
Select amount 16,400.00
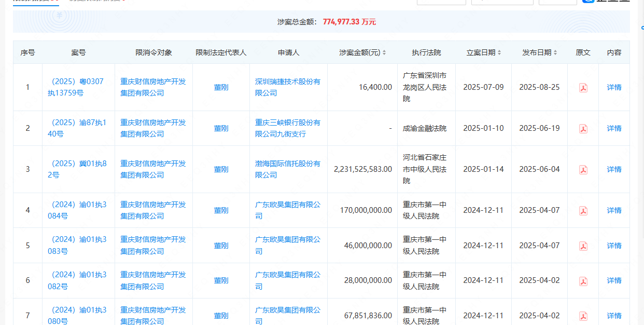tap(375, 87)
